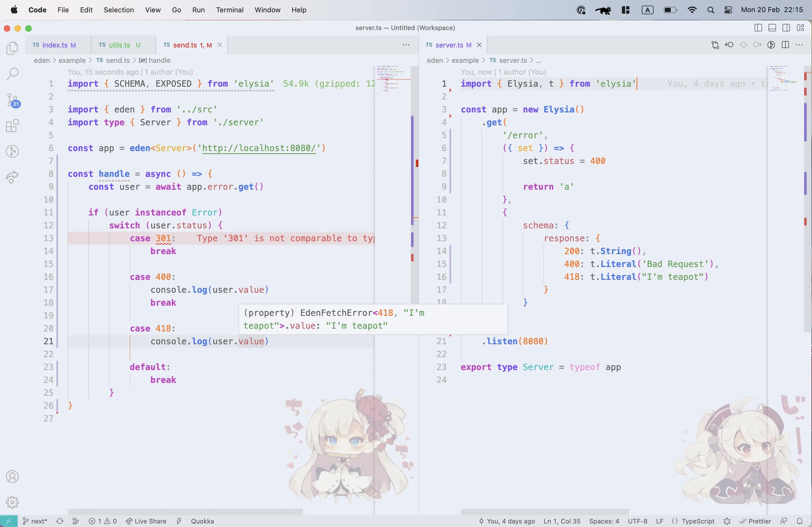Expand 'eden' breadcrumb in send.ts editor
The image size is (812, 527).
tap(42, 60)
